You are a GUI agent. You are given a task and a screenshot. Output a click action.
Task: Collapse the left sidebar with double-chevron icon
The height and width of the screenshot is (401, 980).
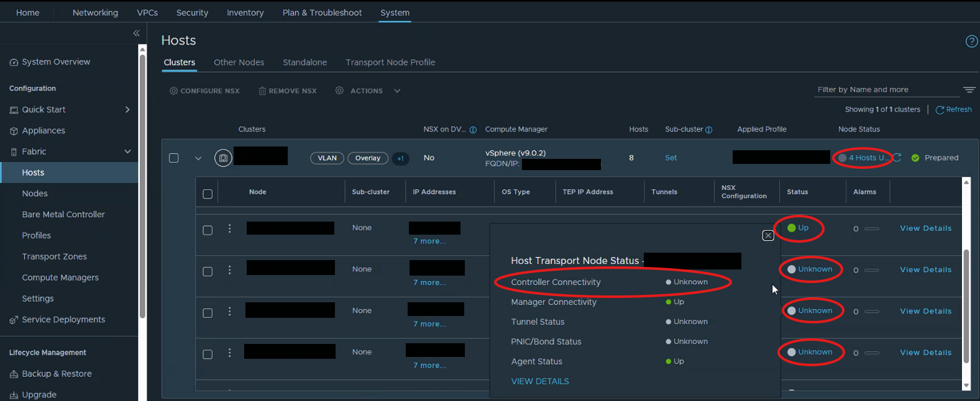click(136, 34)
